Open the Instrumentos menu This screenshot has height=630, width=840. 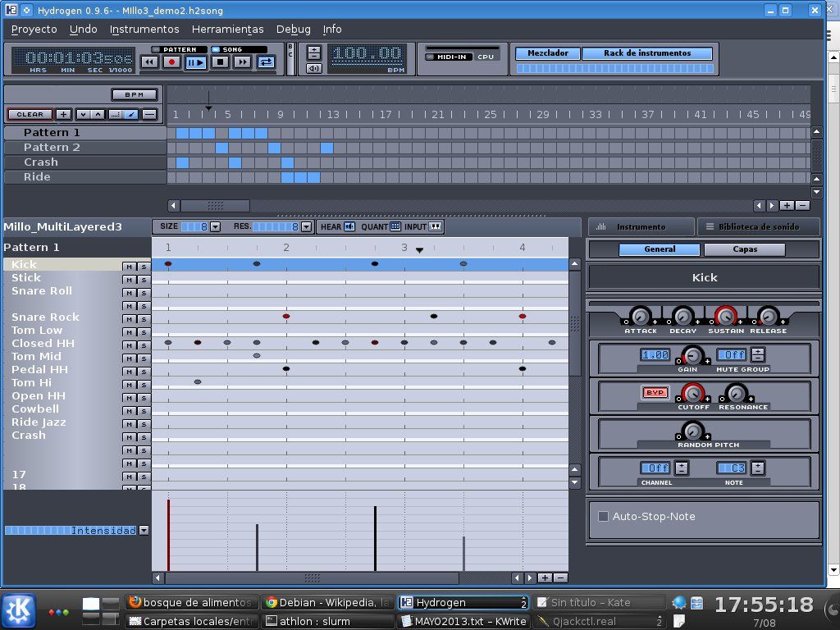144,30
